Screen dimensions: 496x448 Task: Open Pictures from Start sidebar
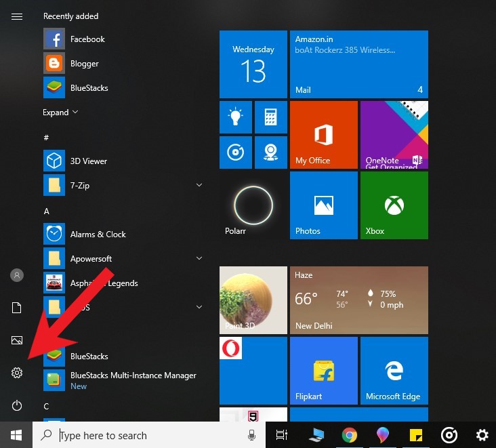pyautogui.click(x=17, y=340)
